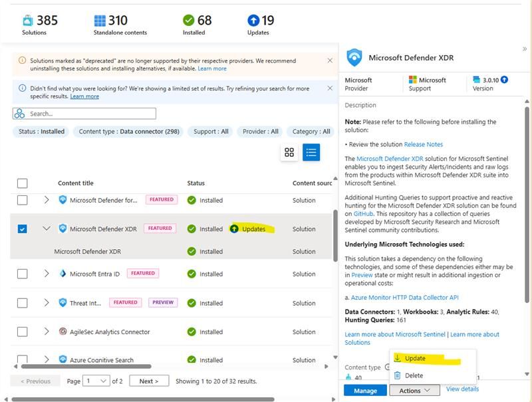Select Delete from the Actions menu
The width and height of the screenshot is (532, 402).
click(x=433, y=375)
